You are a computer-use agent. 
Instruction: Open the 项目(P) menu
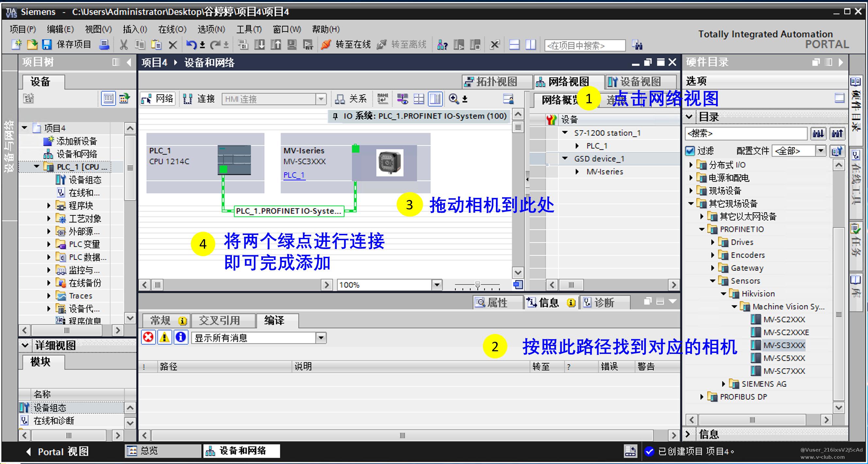(x=23, y=29)
